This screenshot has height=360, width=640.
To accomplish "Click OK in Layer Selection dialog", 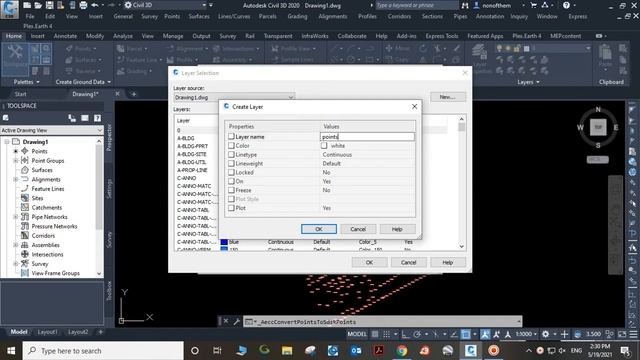I will click(369, 262).
